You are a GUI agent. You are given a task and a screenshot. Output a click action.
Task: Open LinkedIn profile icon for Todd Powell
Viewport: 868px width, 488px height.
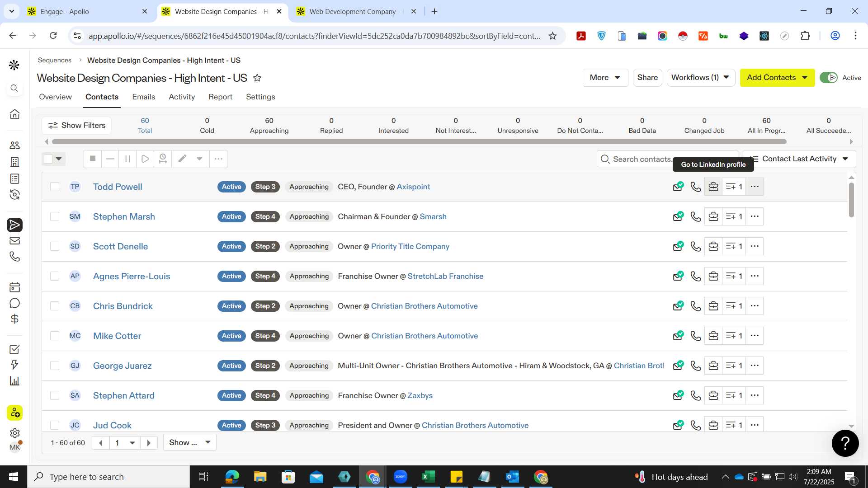click(x=713, y=187)
